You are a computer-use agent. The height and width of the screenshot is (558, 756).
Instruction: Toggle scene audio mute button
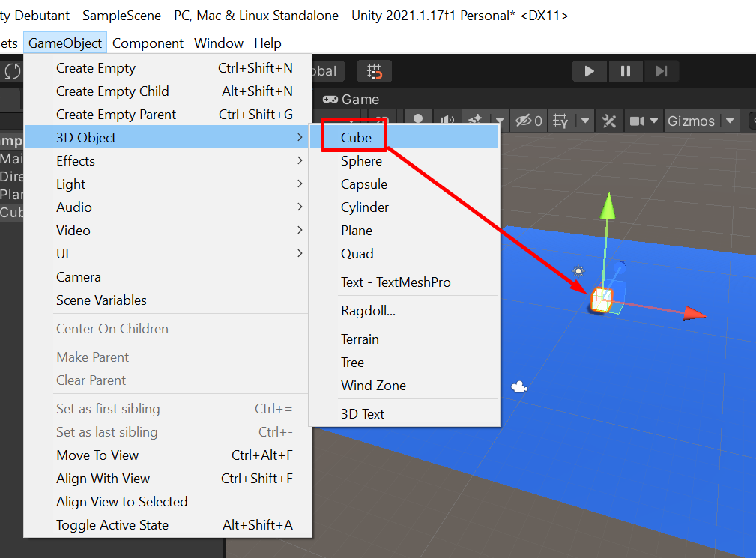pyautogui.click(x=447, y=120)
